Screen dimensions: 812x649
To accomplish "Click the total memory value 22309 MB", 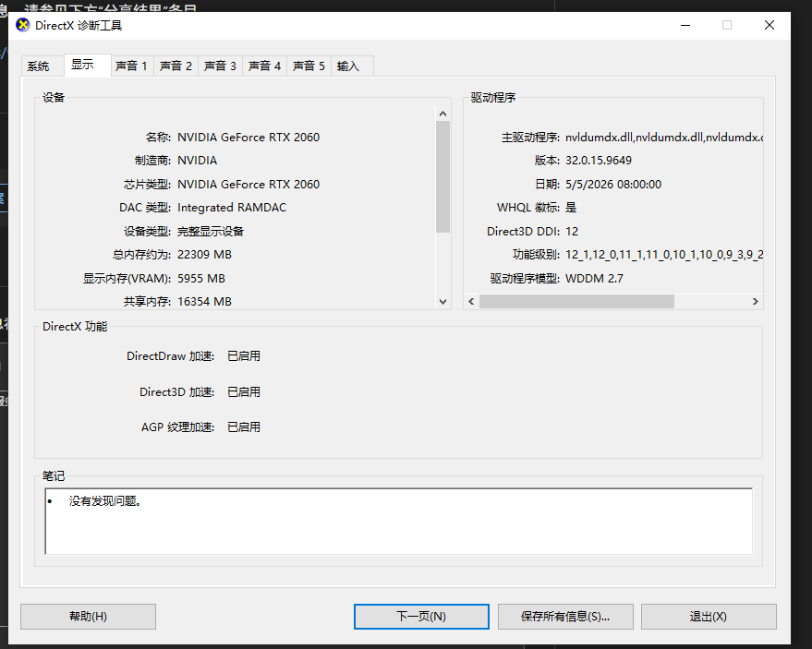I will (x=204, y=255).
